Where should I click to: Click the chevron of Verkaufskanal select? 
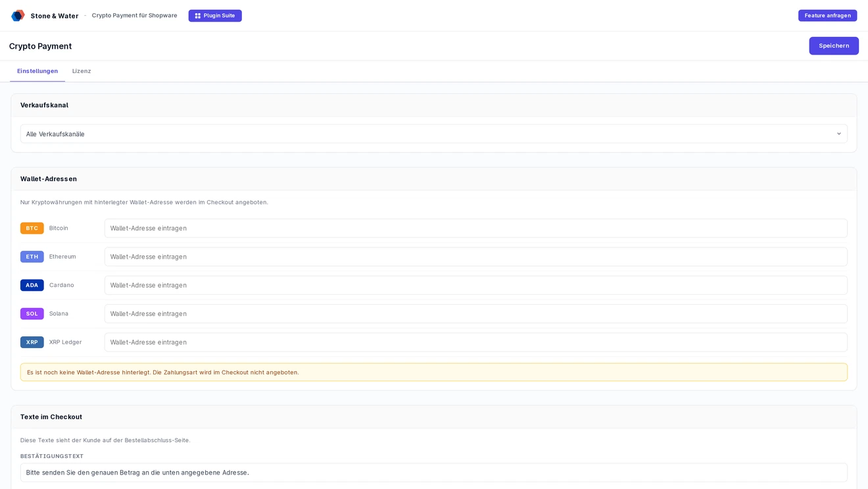pyautogui.click(x=839, y=134)
